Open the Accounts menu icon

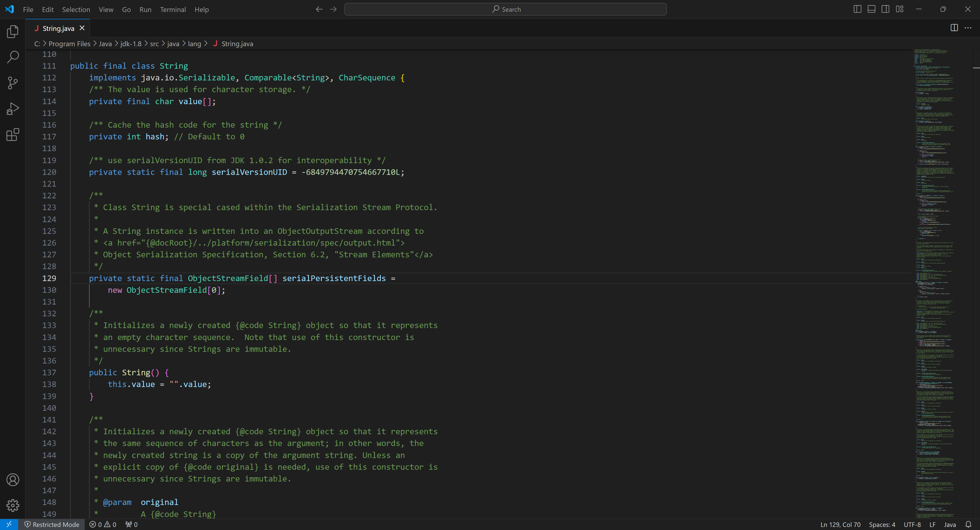coord(13,480)
